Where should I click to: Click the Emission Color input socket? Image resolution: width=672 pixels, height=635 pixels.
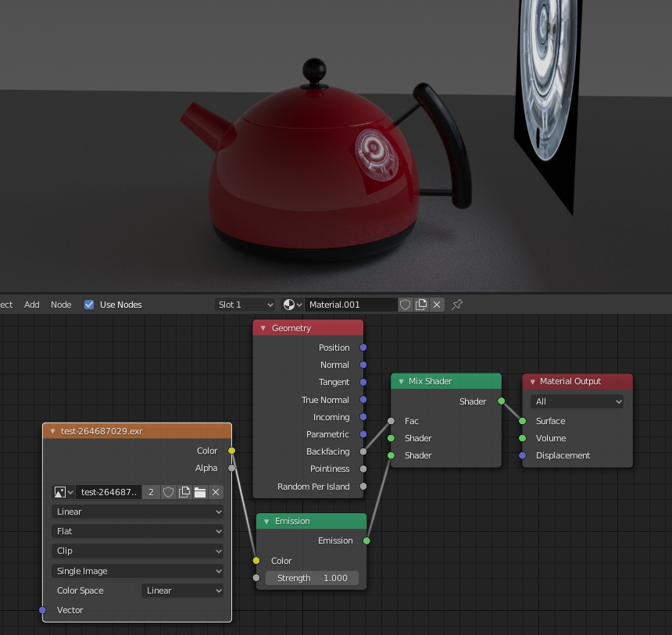256,561
